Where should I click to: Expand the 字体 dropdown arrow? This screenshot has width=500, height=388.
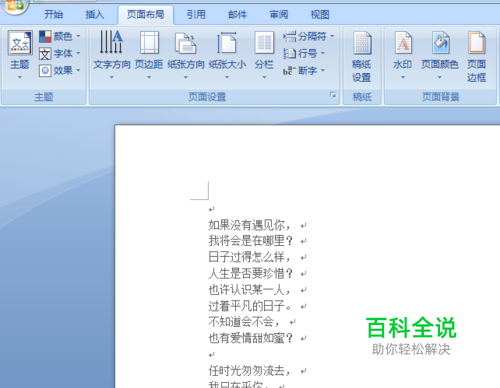[78, 53]
